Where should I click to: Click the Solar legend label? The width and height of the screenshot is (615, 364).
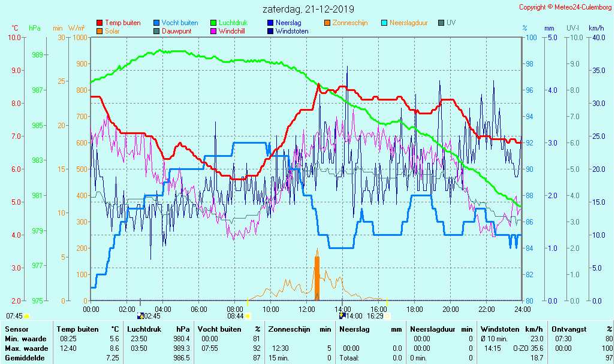[112, 31]
